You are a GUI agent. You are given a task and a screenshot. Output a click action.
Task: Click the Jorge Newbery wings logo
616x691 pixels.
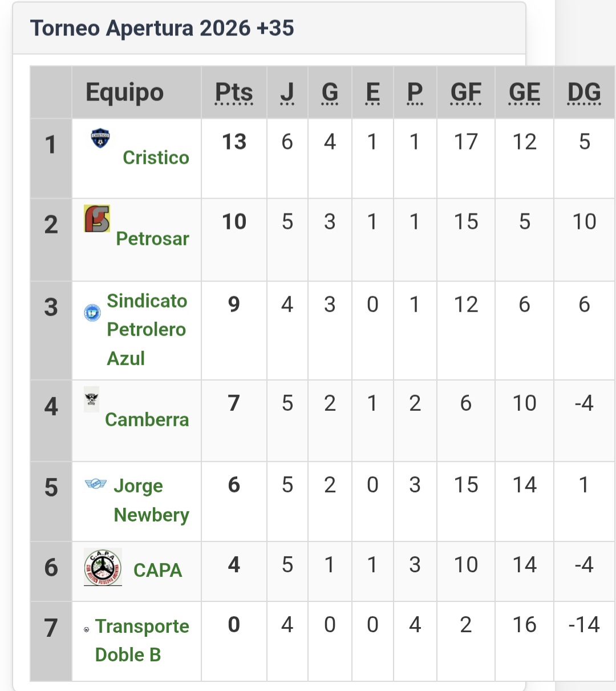coord(95,484)
